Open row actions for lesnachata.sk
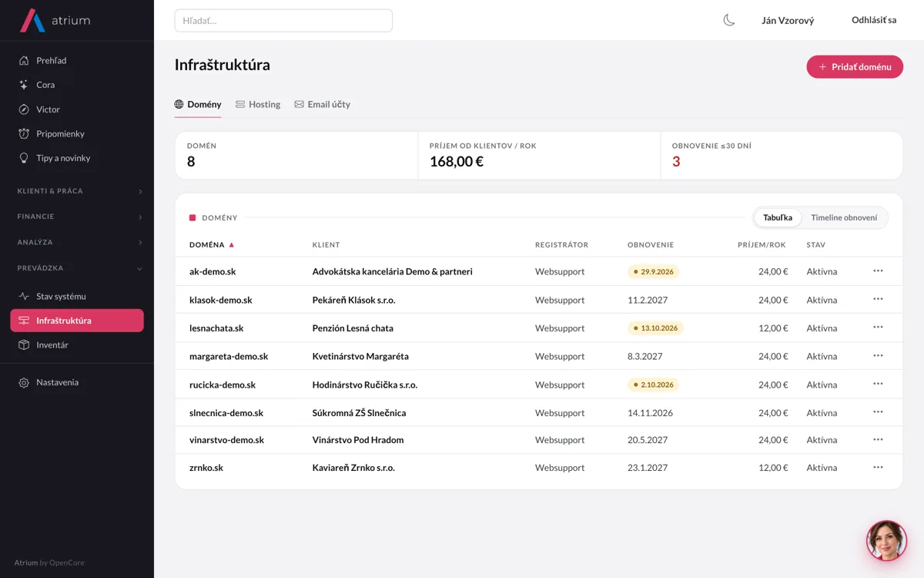 click(878, 328)
